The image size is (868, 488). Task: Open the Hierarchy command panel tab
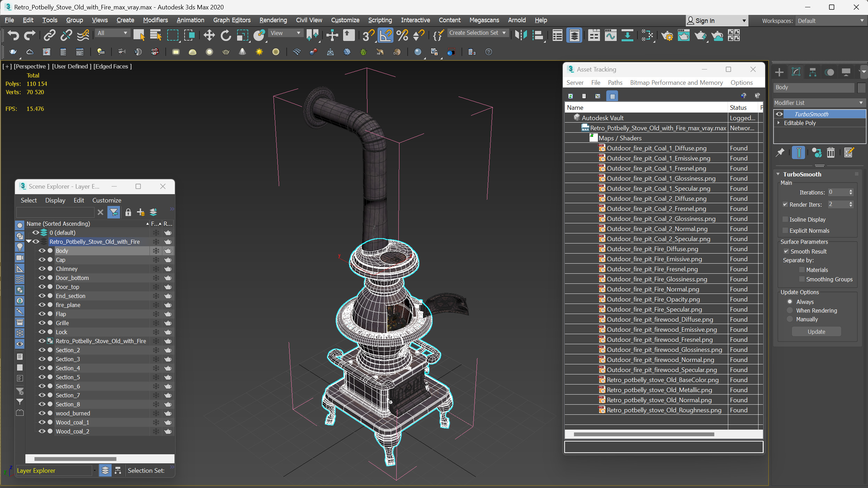(813, 72)
